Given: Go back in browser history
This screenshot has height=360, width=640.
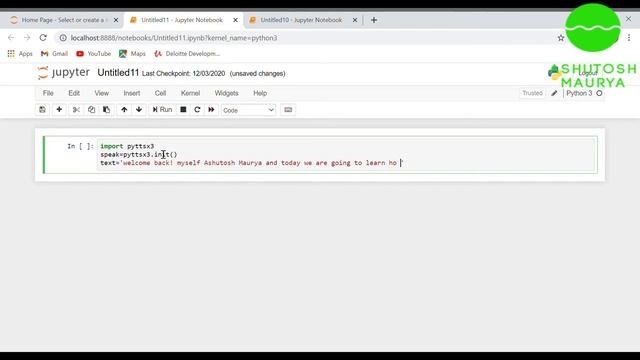Looking at the screenshot, I should pos(11,38).
